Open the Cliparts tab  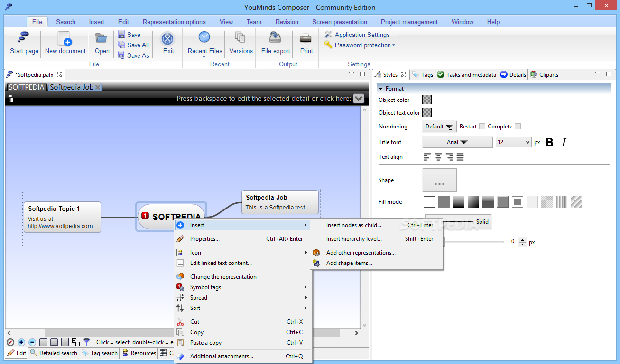coord(544,74)
